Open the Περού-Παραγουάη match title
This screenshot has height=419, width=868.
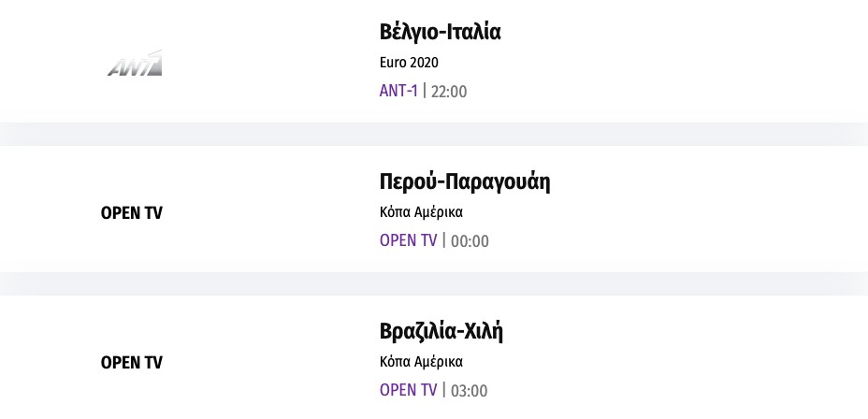pos(465,181)
